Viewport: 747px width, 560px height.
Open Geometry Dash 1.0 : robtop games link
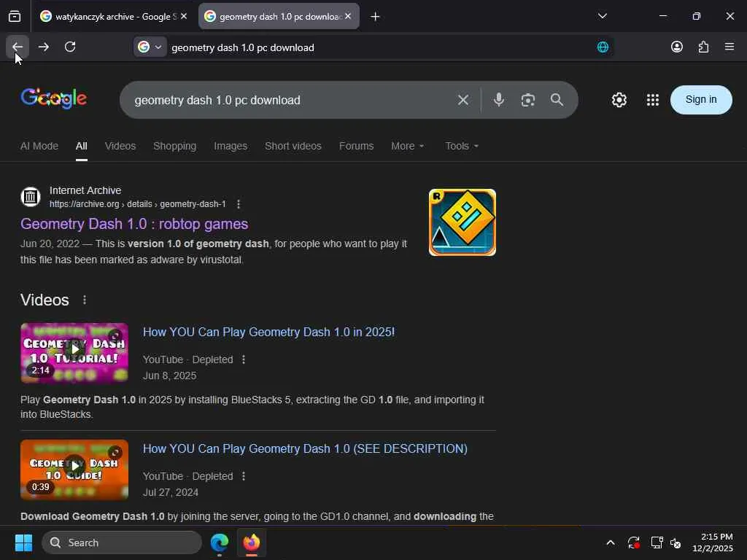pyautogui.click(x=134, y=224)
